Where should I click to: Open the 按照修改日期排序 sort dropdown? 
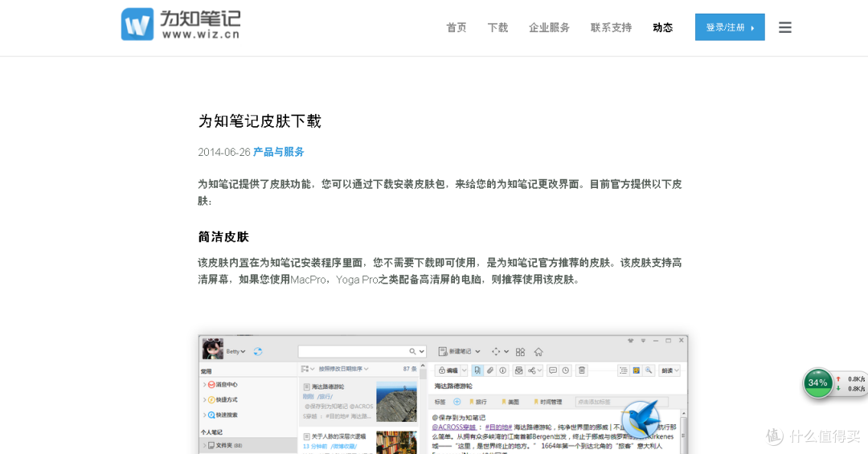click(x=344, y=369)
